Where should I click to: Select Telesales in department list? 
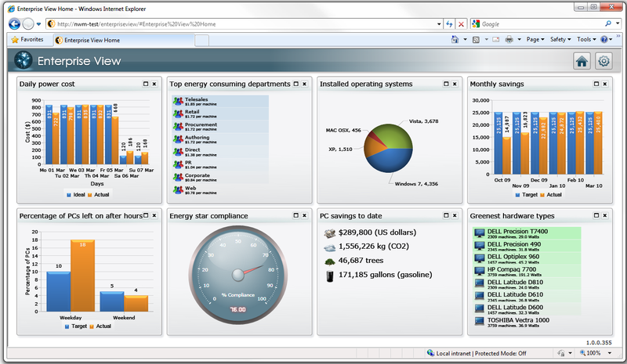click(x=197, y=100)
